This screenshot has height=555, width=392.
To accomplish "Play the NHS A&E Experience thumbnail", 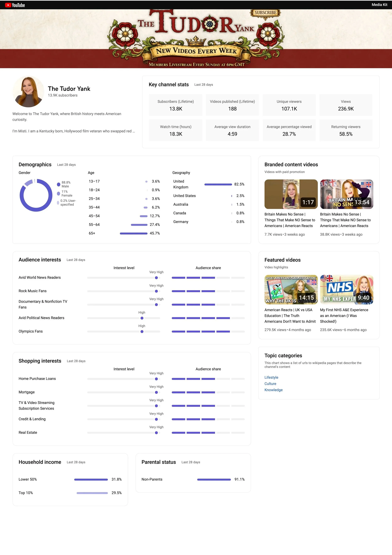I will click(347, 290).
